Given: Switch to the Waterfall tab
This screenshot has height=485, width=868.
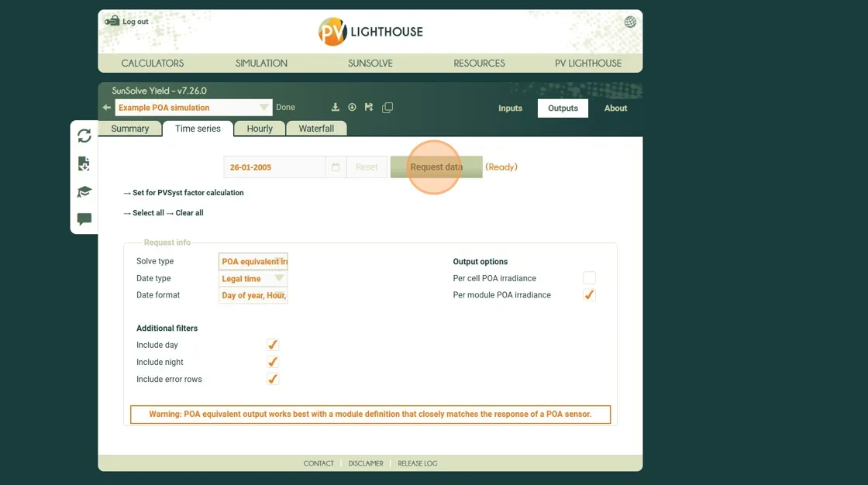Looking at the screenshot, I should 316,129.
